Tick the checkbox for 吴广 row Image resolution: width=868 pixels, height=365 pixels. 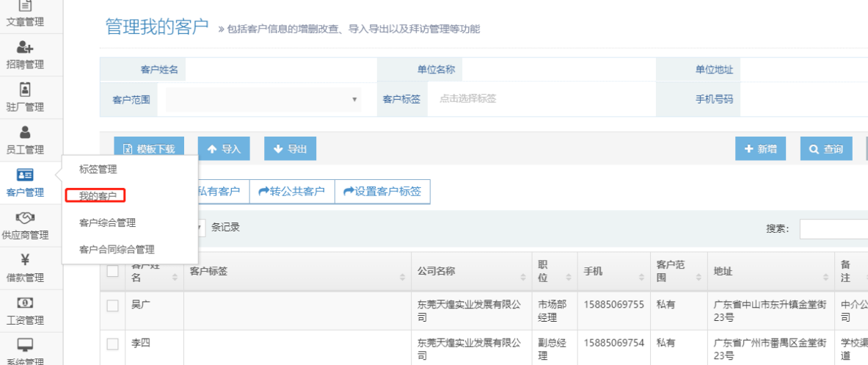tap(112, 306)
